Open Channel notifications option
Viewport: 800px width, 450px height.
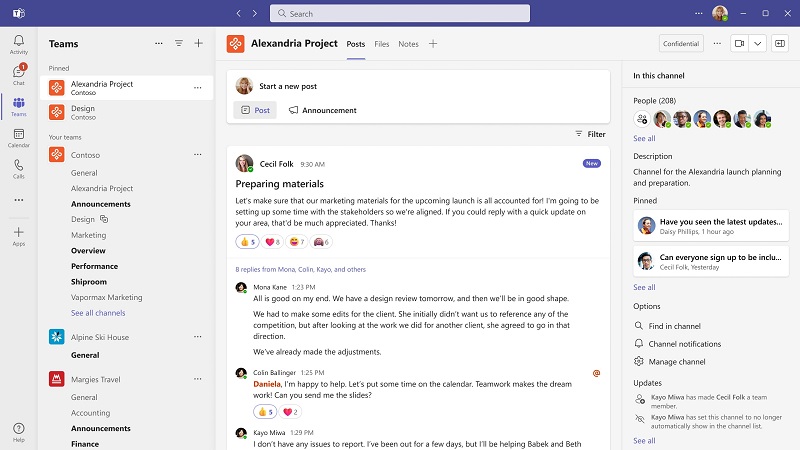point(678,344)
